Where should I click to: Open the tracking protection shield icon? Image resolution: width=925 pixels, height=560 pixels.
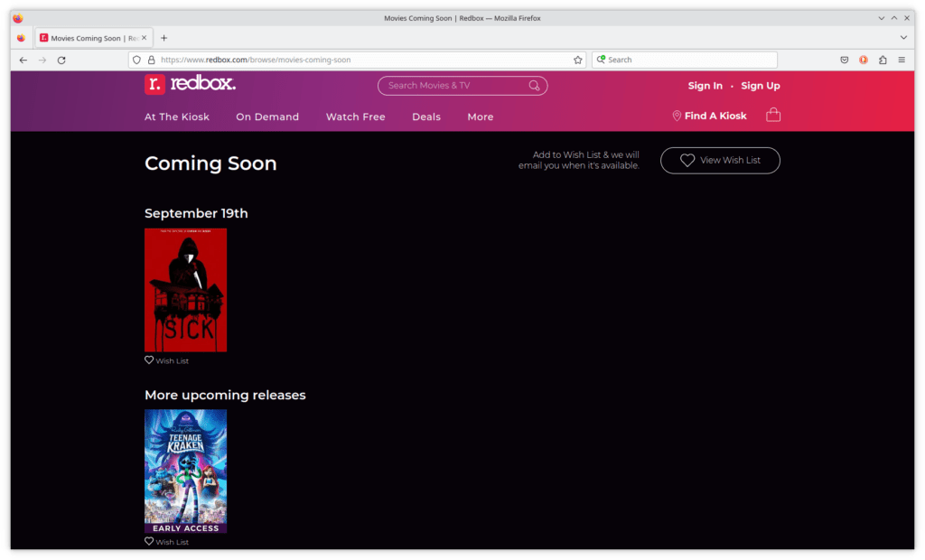pos(137,60)
